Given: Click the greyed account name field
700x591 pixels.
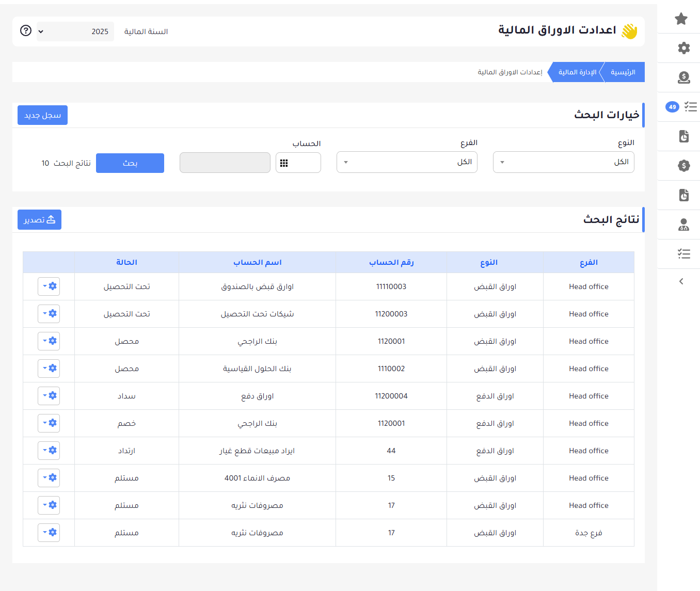Looking at the screenshot, I should point(225,163).
